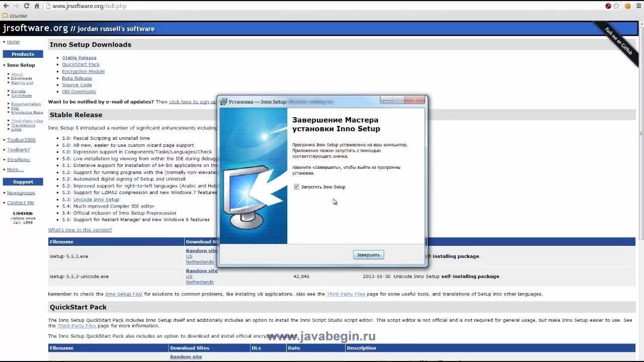Screen dimensions: 644x362
Task: Open the StripReloc product link
Action: [x=19, y=159]
